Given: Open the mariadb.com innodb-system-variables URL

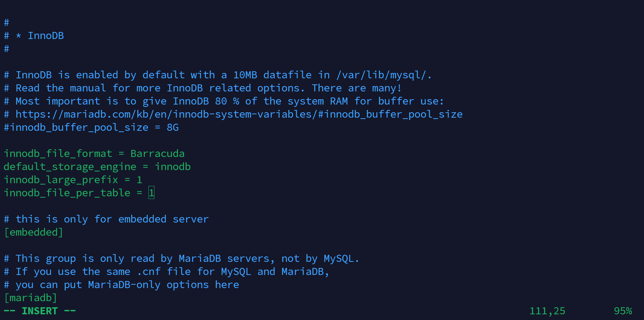Looking at the screenshot, I should (239, 114).
